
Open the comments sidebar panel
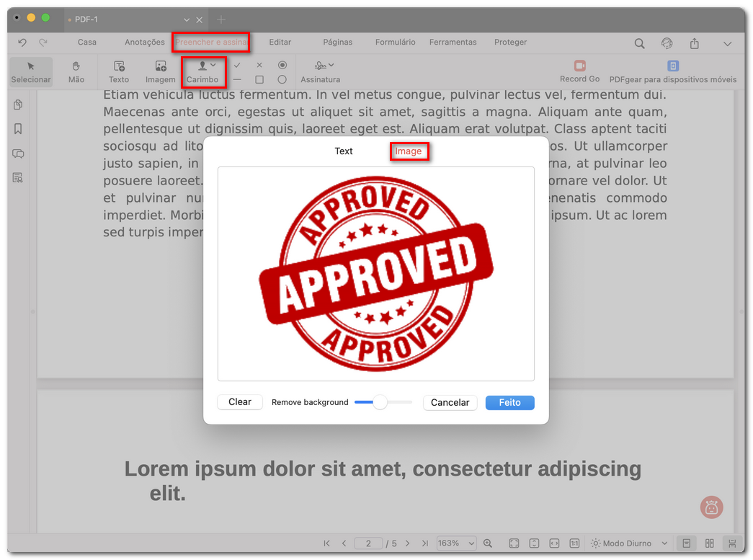(x=18, y=154)
